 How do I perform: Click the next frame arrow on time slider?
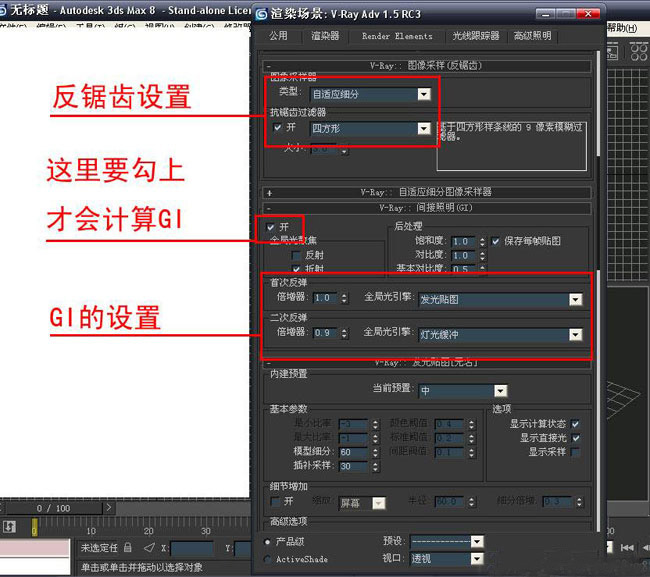tap(109, 507)
